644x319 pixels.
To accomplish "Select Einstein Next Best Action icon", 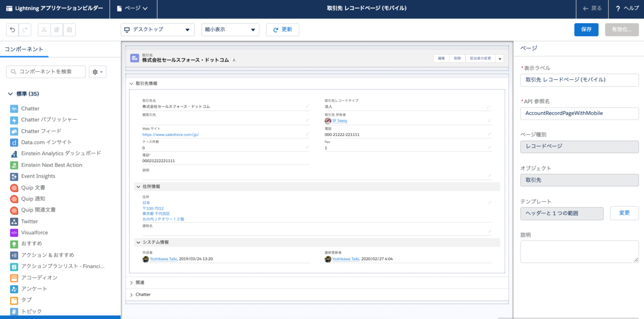I will pyautogui.click(x=14, y=165).
